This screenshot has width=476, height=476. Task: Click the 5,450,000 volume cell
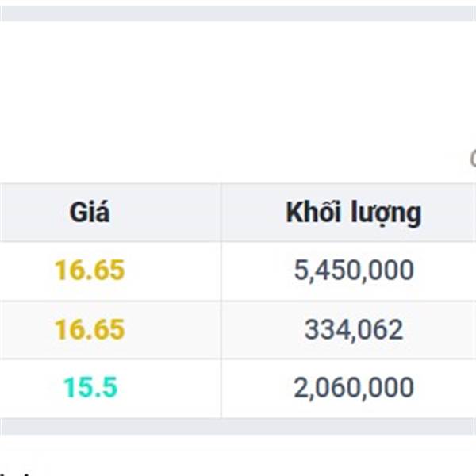[353, 271]
